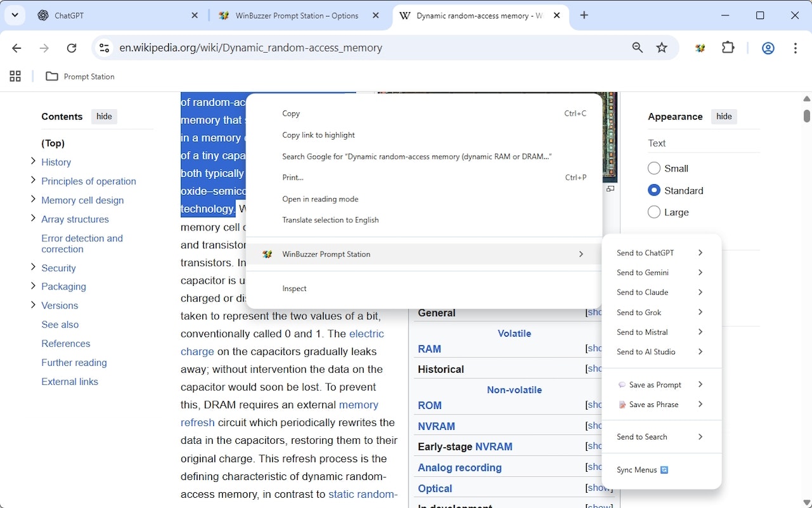Open the Send to Mistral submenu
Viewport: 812px width, 508px height.
661,332
